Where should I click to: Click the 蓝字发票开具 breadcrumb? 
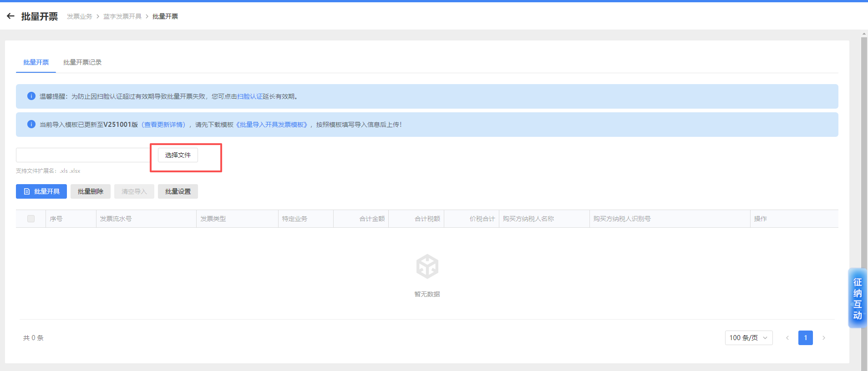122,16
